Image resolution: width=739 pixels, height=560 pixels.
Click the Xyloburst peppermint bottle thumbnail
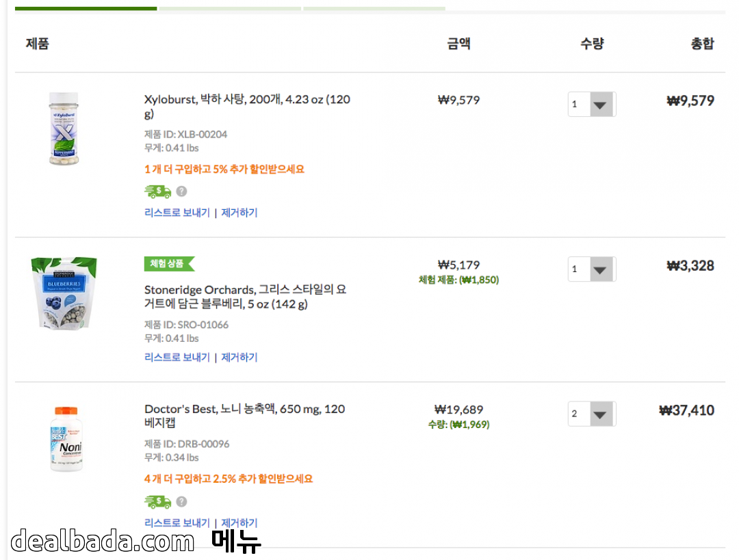[64, 129]
